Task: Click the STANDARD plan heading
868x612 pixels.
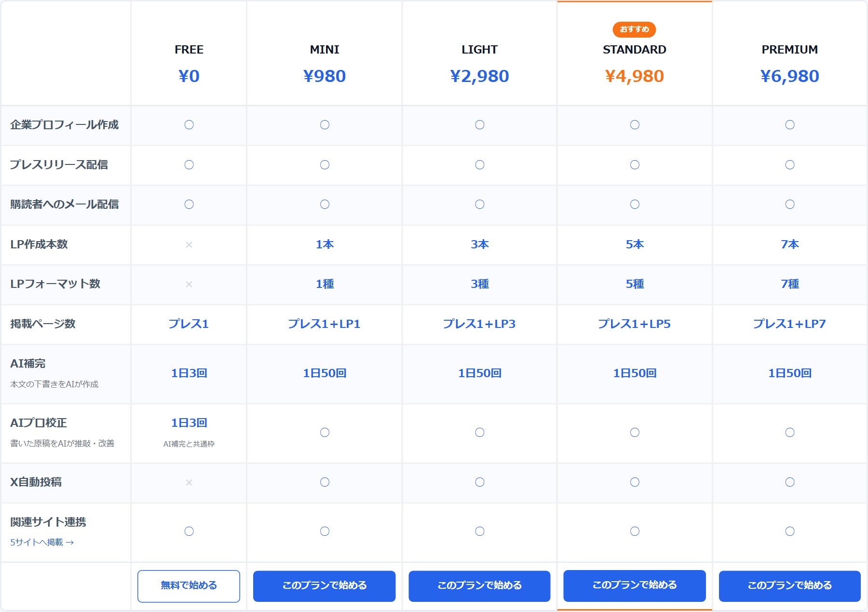Action: coord(634,50)
